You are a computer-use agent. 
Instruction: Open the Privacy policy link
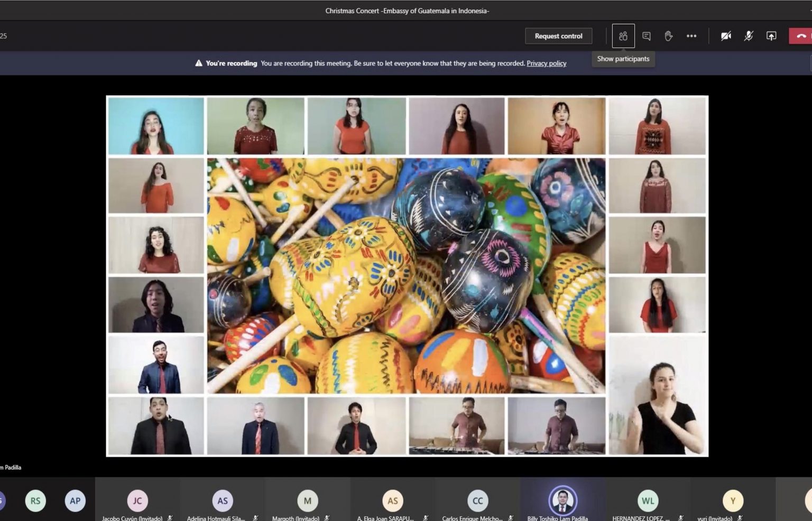[x=546, y=63]
